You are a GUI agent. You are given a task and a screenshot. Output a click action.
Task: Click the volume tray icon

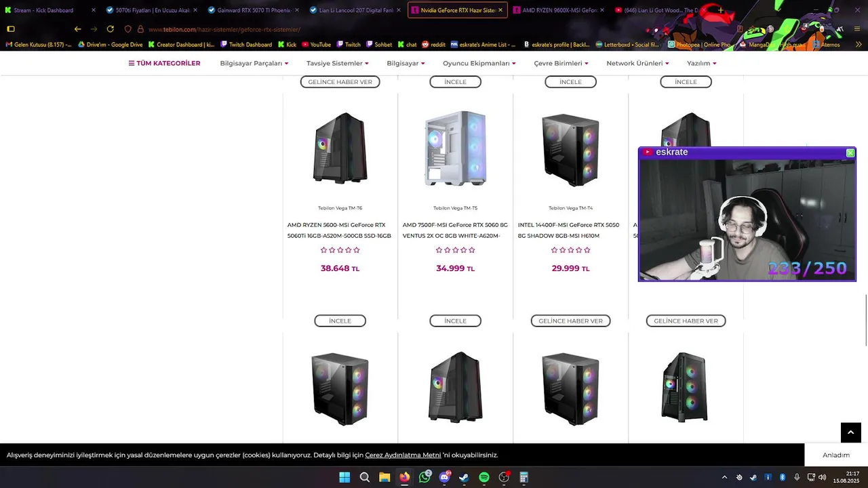pyautogui.click(x=822, y=477)
